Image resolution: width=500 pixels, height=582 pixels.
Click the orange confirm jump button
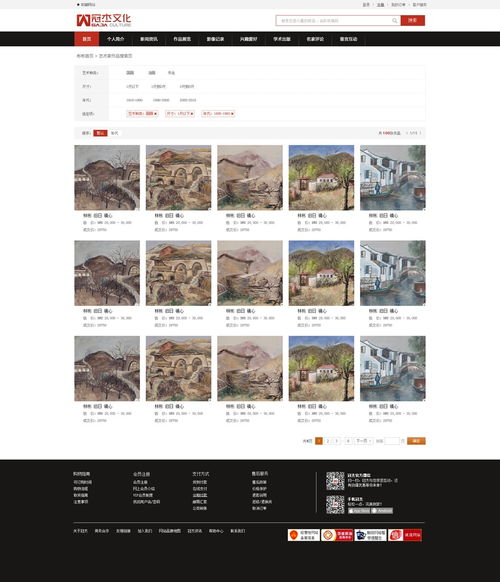point(416,441)
